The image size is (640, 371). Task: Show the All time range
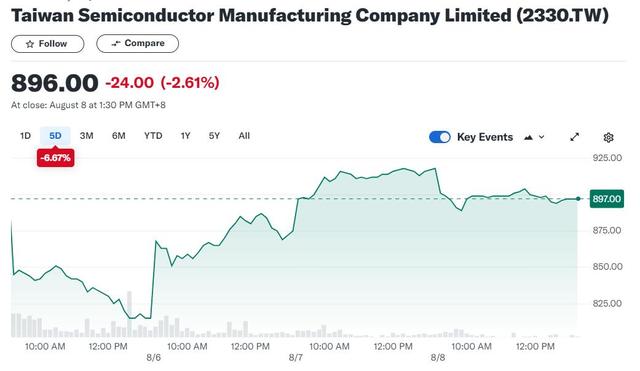tap(244, 136)
